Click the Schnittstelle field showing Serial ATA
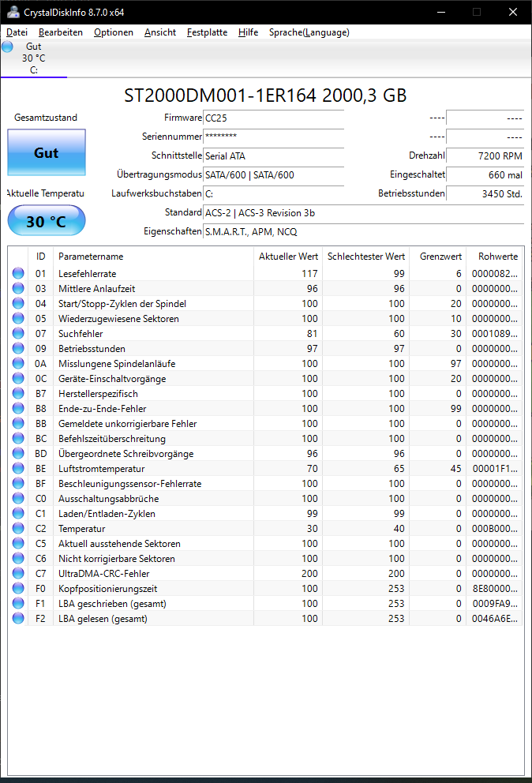Screen dimensions: 532x783 click(274, 156)
